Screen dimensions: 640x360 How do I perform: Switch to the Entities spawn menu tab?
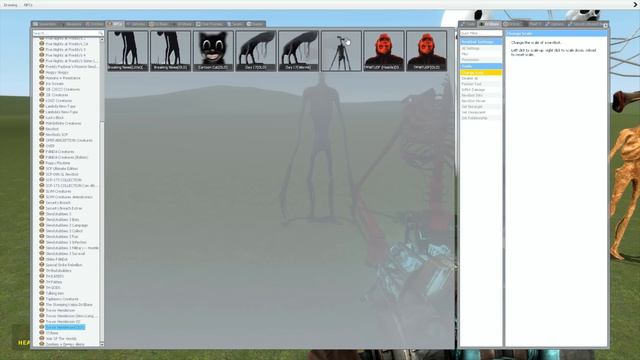[x=95, y=24]
